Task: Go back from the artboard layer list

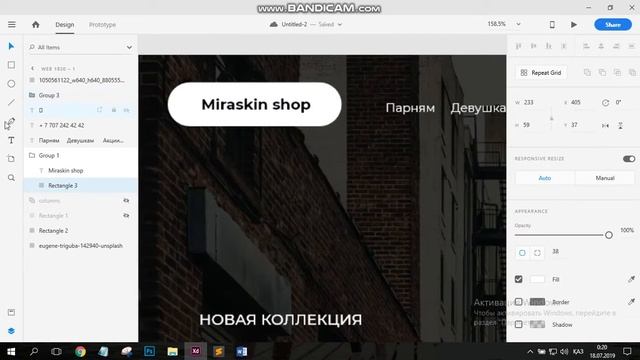Action: click(x=32, y=69)
